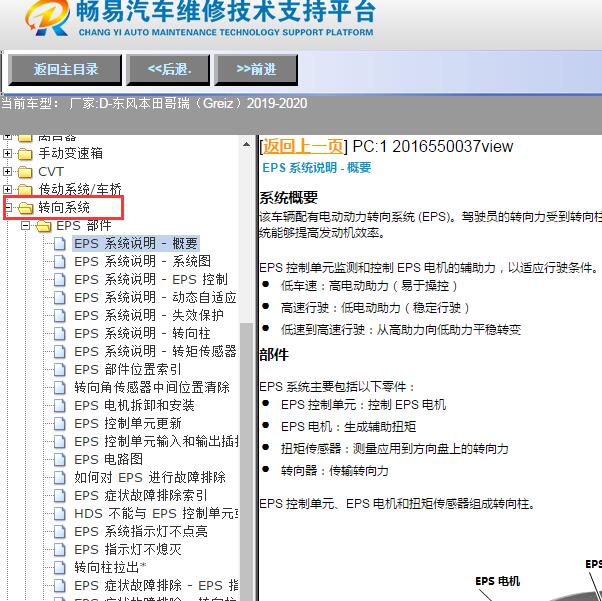
Task: Click document icon beside EPS 系统说明 - 动态自适应
Action: click(60, 298)
